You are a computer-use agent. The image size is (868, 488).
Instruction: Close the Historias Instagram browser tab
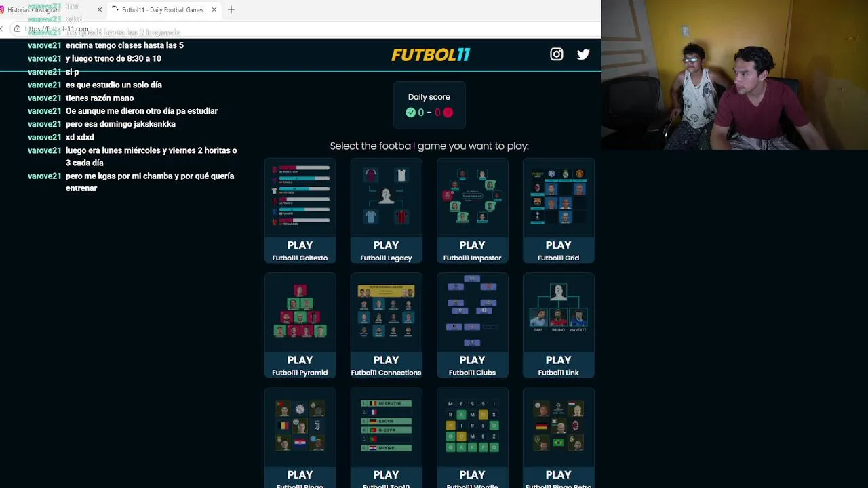pyautogui.click(x=100, y=9)
